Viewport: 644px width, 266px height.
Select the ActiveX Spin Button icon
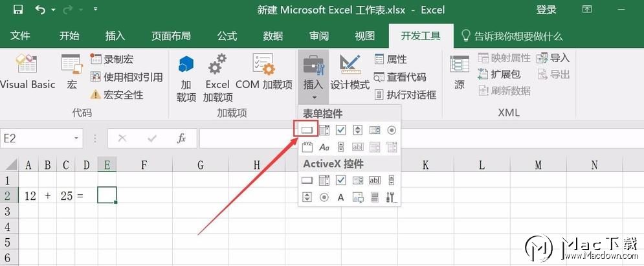(x=307, y=197)
